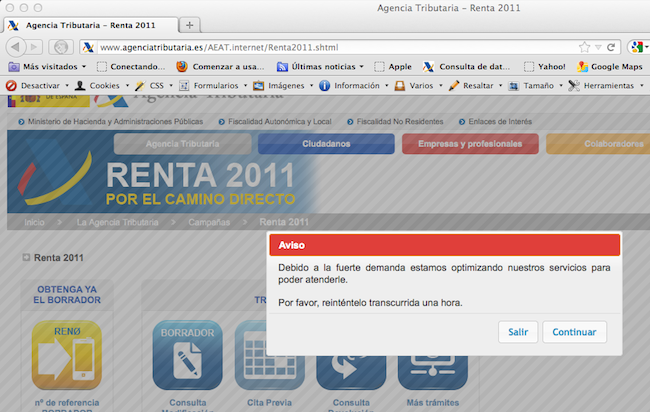Click the browser Forward arrow button
The image size is (650, 412).
click(35, 47)
